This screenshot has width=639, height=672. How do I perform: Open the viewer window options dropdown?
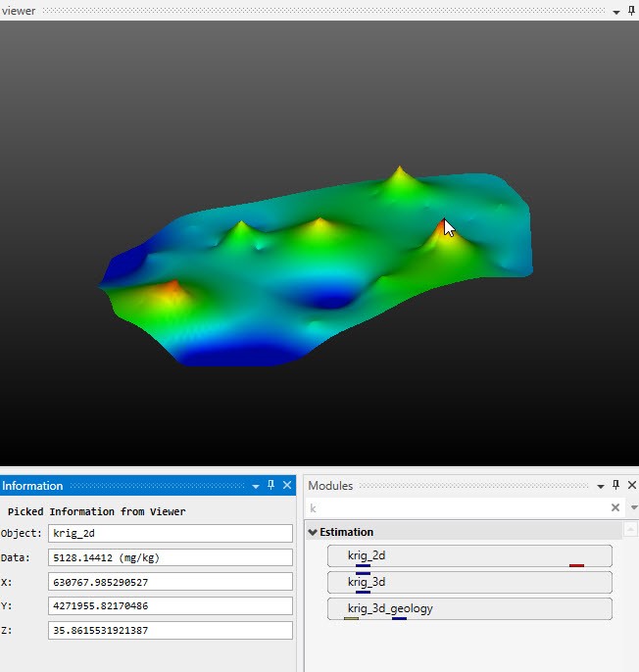(x=616, y=11)
